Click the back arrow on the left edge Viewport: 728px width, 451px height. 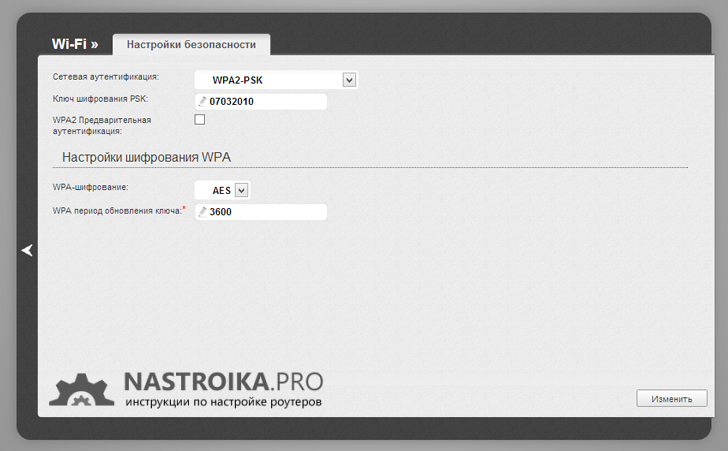[x=27, y=250]
